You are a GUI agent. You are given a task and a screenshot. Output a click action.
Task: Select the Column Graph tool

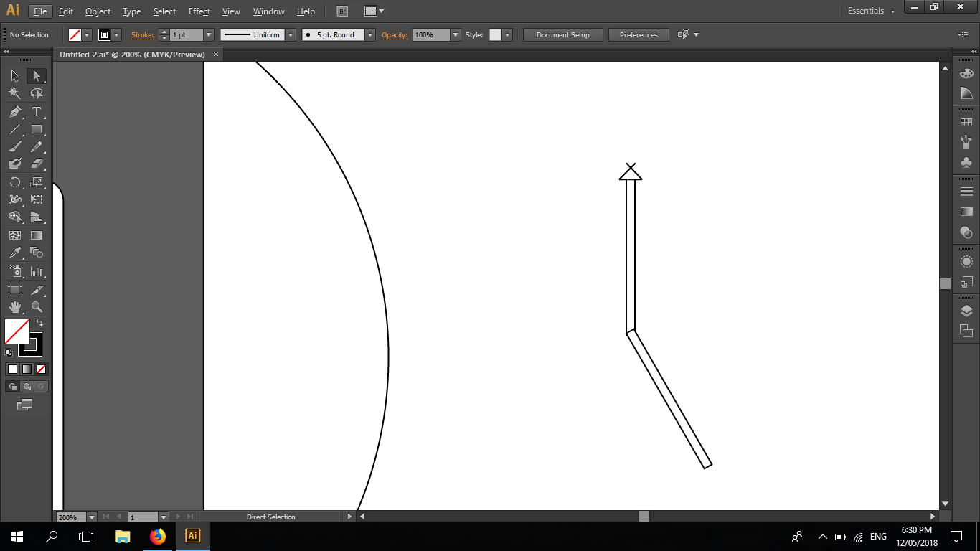[36, 272]
